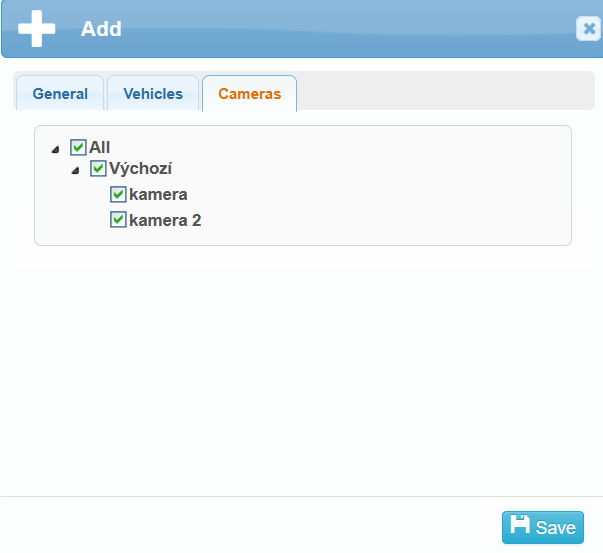Switch to the General tab
This screenshot has height=553, width=603.
click(x=60, y=94)
